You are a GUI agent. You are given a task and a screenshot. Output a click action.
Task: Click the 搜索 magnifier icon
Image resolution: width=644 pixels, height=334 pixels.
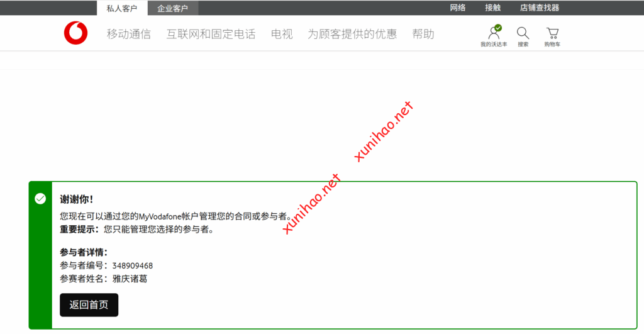523,33
